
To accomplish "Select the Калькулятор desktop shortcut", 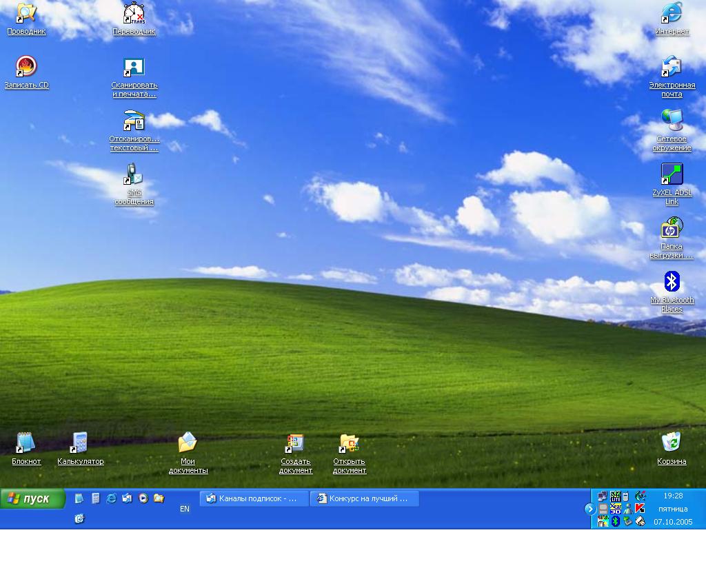I will pos(80,449).
